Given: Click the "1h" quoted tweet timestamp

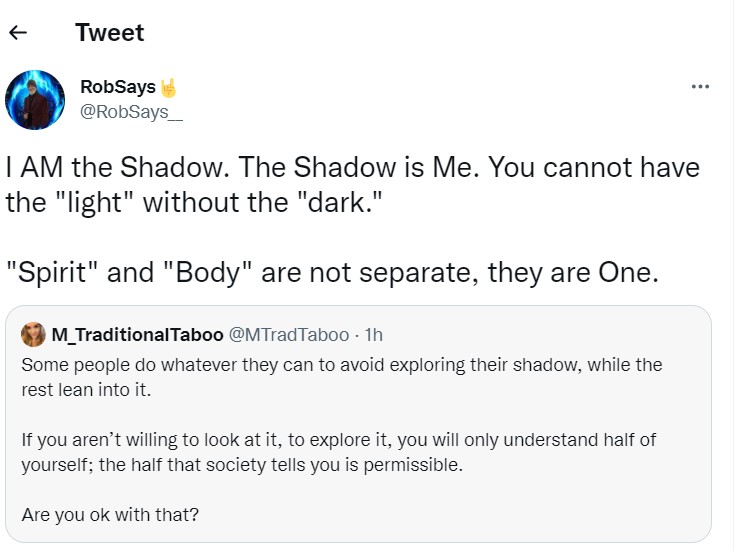Looking at the screenshot, I should [375, 334].
